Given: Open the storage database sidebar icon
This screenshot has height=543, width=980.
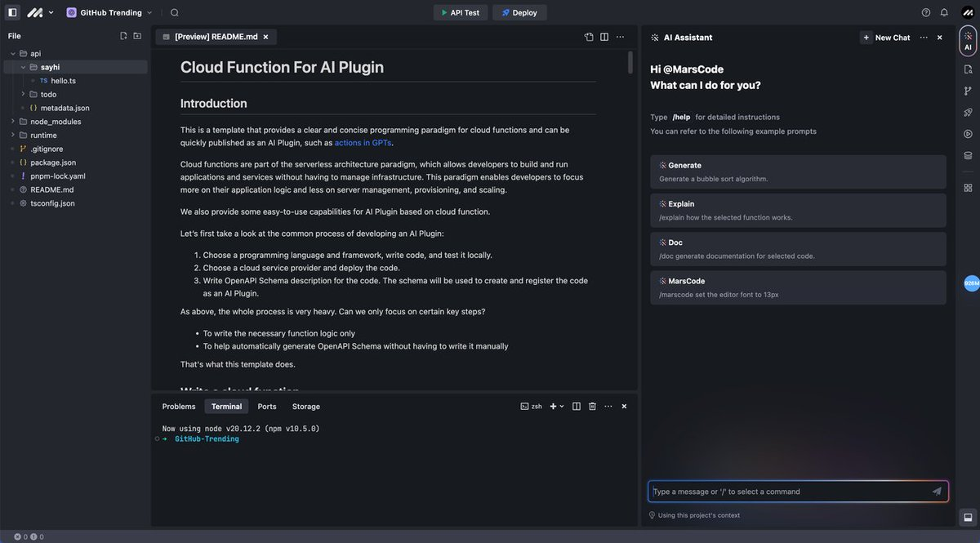Looking at the screenshot, I should coord(968,155).
